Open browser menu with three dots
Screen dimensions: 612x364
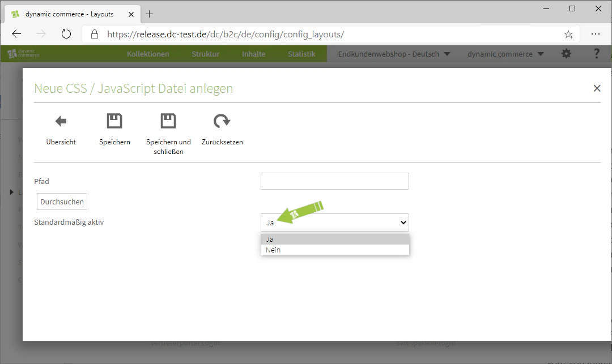[x=595, y=35]
